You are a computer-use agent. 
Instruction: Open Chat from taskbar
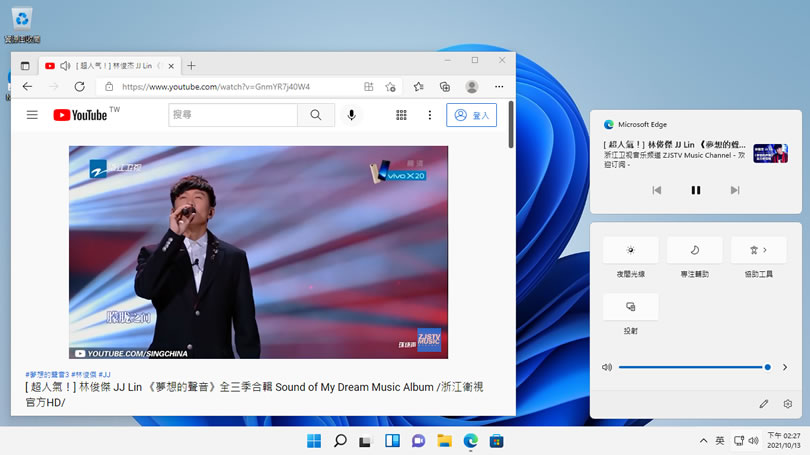pyautogui.click(x=418, y=441)
